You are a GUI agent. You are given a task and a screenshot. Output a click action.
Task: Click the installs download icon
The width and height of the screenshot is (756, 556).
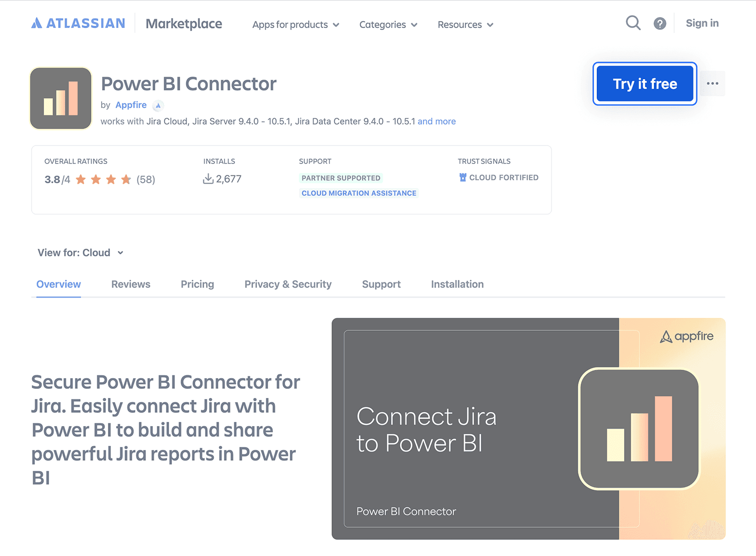coord(208,179)
